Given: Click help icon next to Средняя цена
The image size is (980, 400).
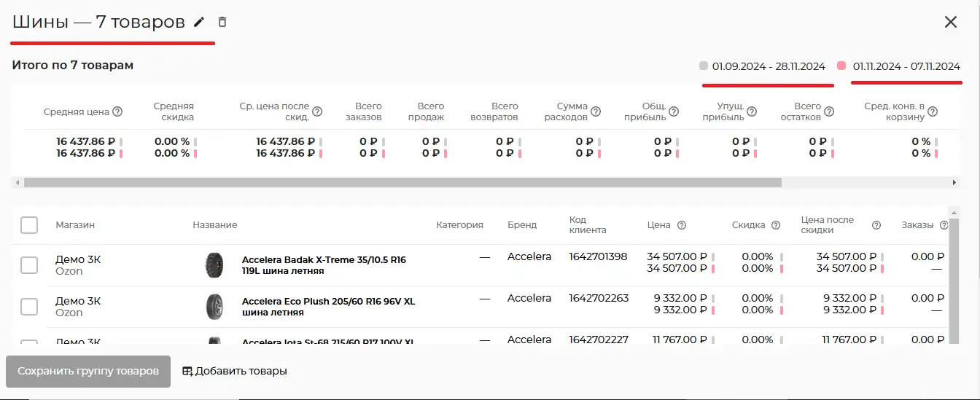Looking at the screenshot, I should pyautogui.click(x=117, y=112).
